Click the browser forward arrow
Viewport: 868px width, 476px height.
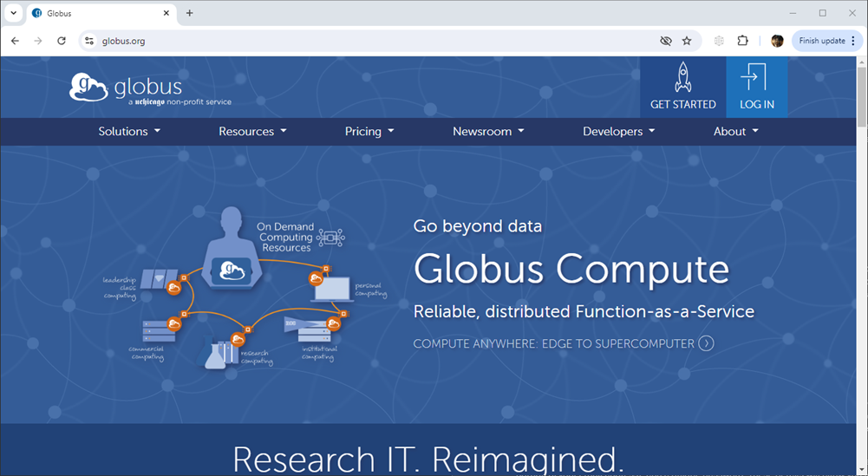pos(37,41)
